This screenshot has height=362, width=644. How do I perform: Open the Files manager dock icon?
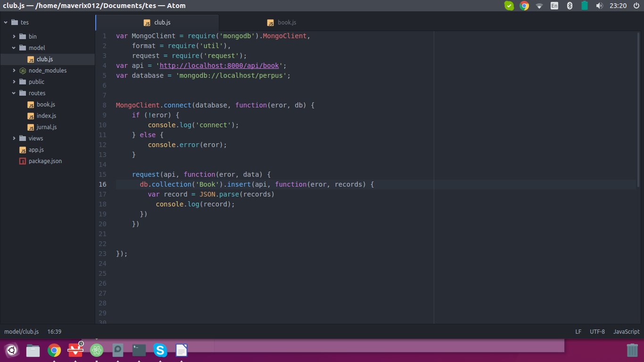[33, 350]
